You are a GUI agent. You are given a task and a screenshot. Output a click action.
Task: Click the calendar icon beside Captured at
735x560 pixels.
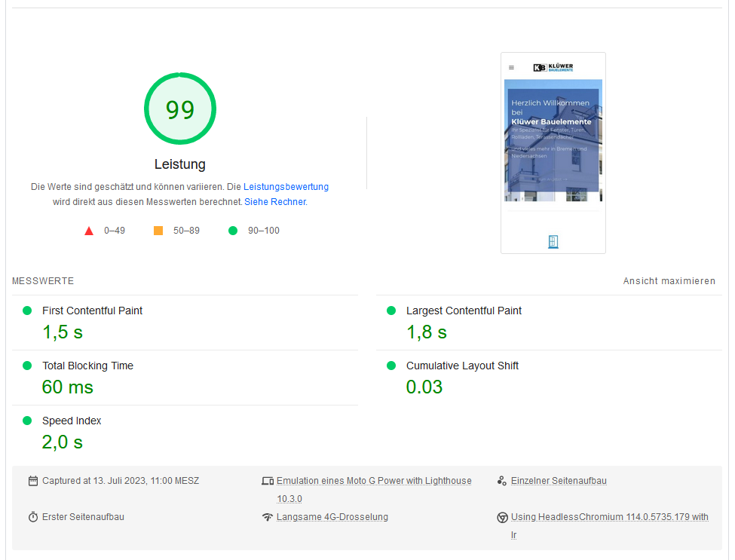point(33,481)
